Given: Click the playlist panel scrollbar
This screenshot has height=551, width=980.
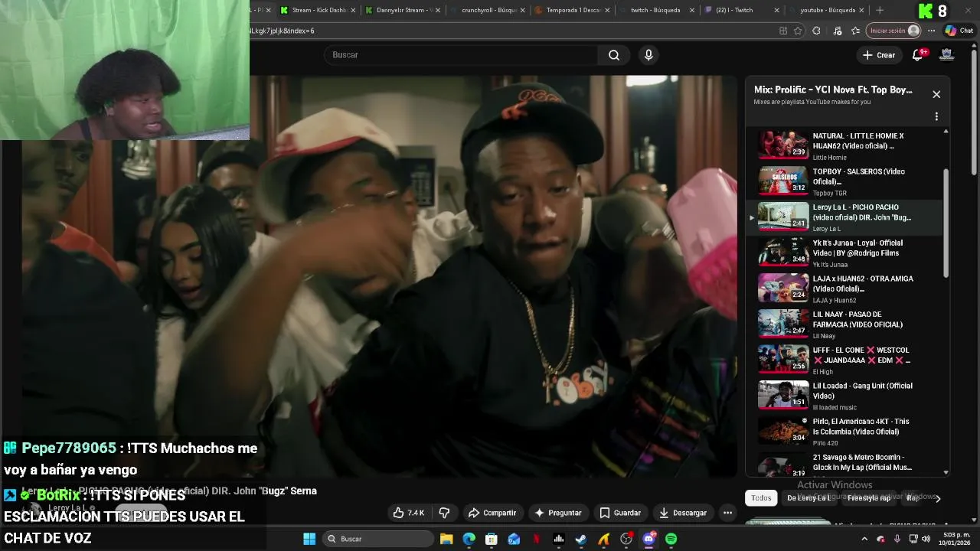Looking at the screenshot, I should [x=946, y=223].
